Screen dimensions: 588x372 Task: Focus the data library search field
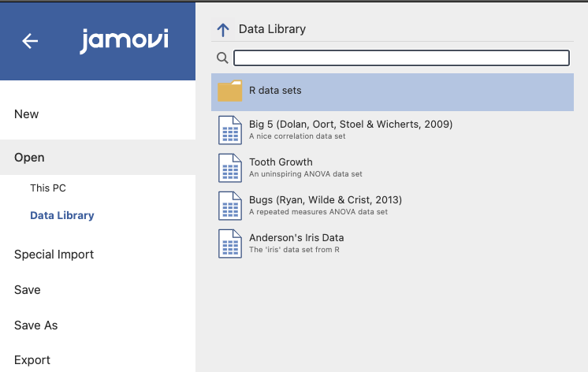point(401,58)
